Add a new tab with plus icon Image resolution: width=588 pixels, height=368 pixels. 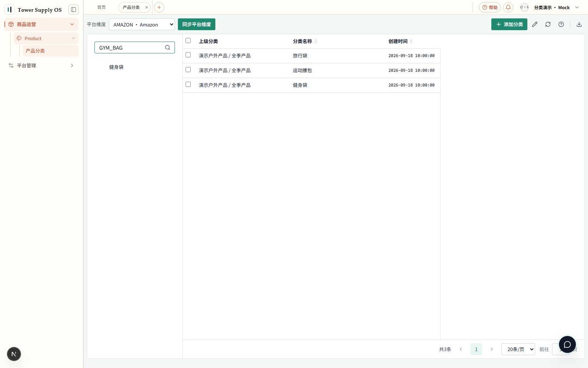pos(159,7)
